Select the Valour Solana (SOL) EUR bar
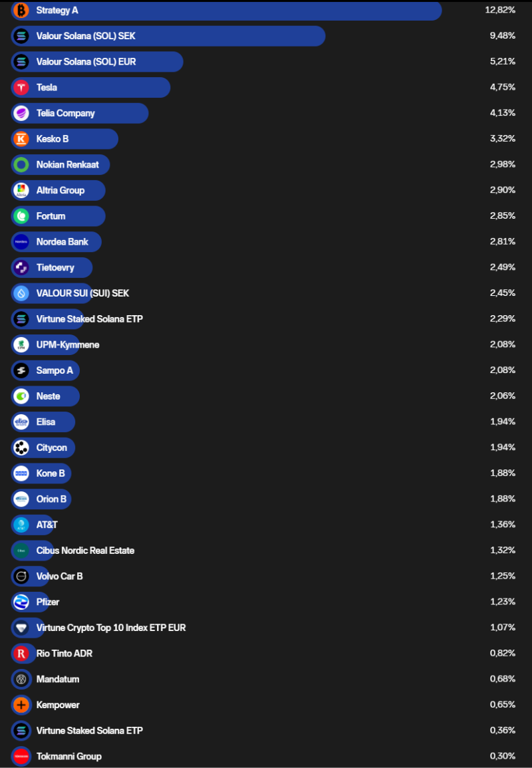 [97, 62]
